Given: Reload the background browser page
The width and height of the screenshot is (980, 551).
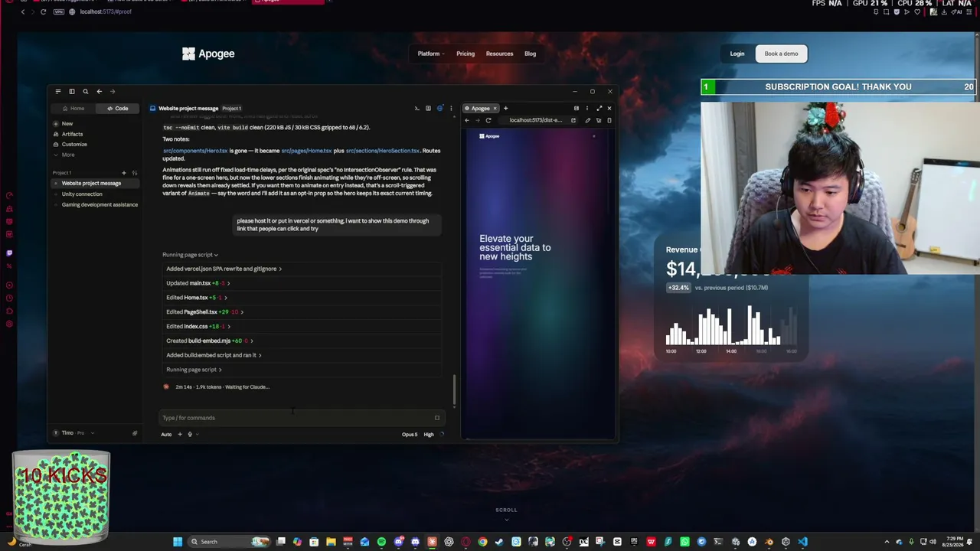Looking at the screenshot, I should coord(43,11).
